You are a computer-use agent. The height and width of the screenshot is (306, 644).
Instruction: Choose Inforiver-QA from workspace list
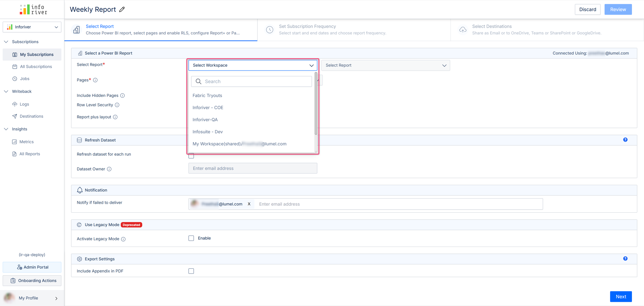coord(205,120)
